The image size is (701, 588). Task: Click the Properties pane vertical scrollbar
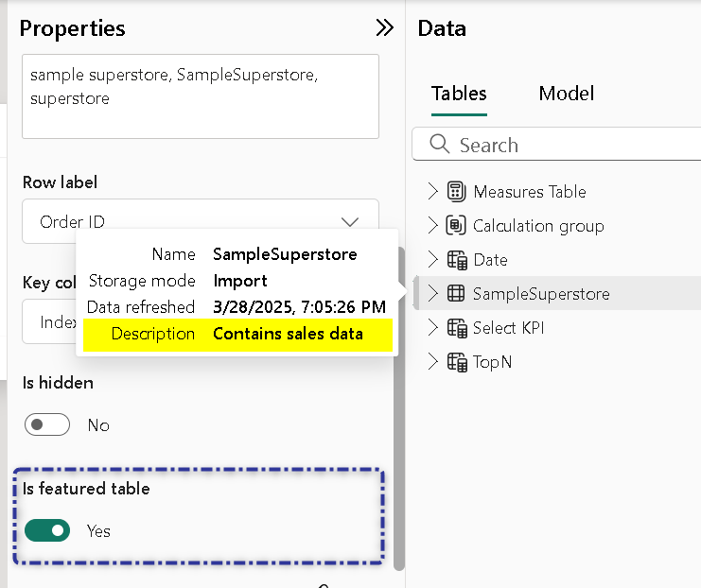tap(399, 406)
